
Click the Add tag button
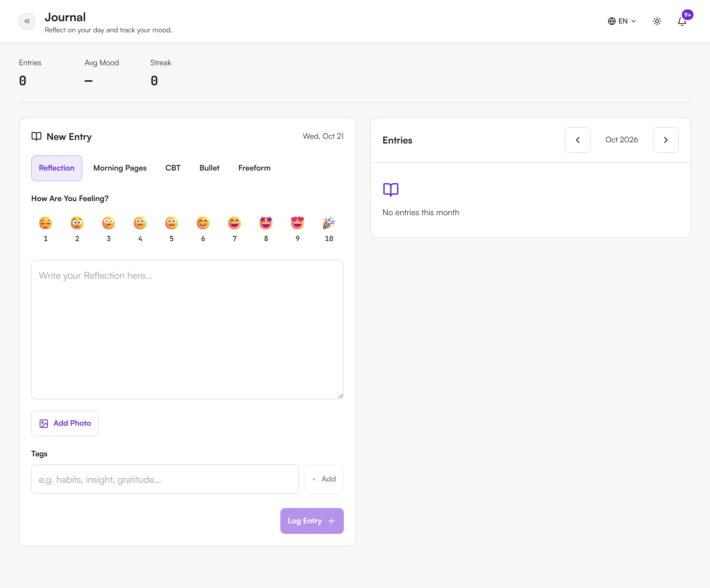click(324, 479)
